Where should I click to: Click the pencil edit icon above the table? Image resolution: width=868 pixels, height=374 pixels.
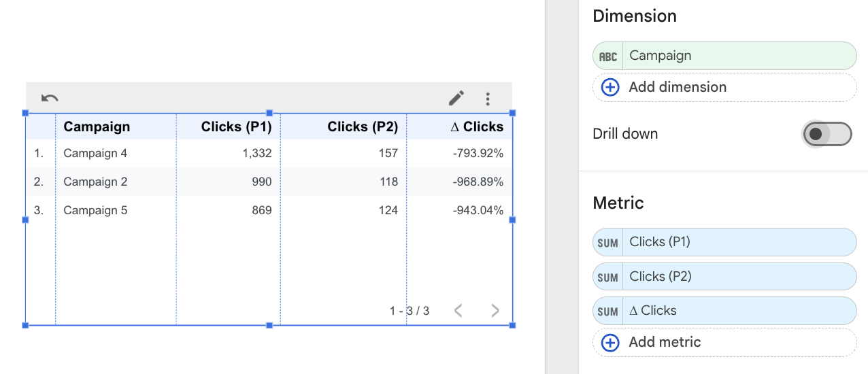[x=456, y=99]
